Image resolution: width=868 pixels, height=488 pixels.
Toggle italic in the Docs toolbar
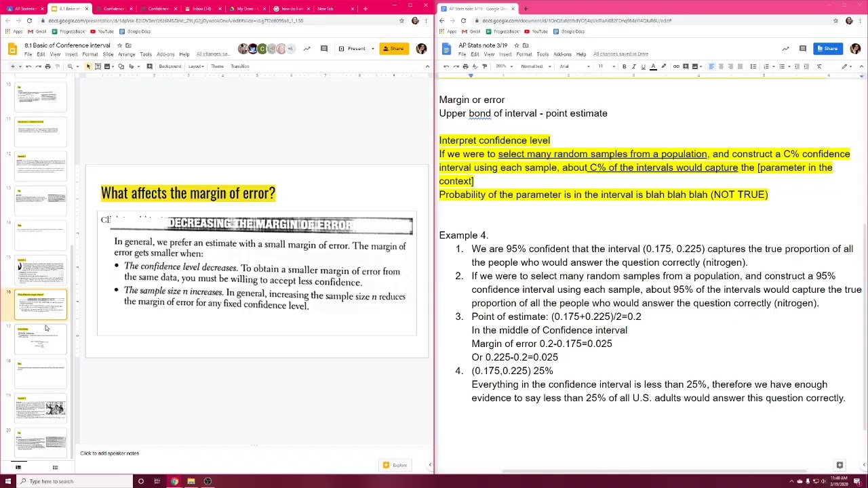click(633, 66)
